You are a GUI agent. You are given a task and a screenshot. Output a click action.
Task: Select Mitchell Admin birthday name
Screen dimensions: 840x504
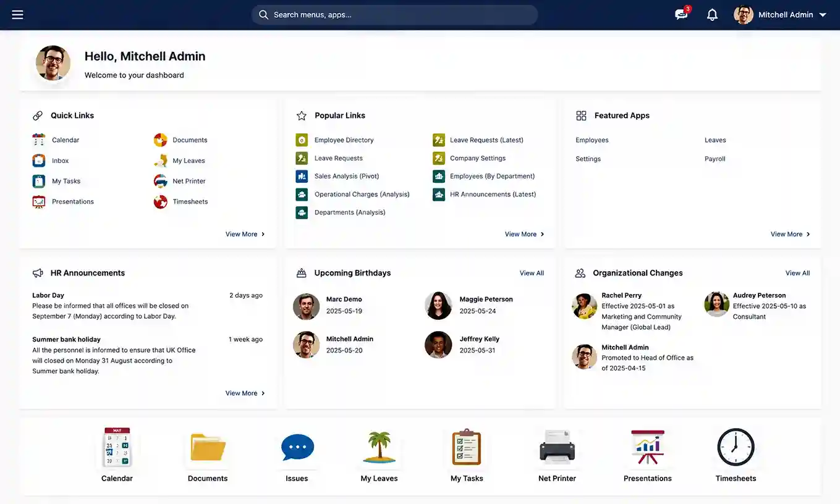pos(350,339)
